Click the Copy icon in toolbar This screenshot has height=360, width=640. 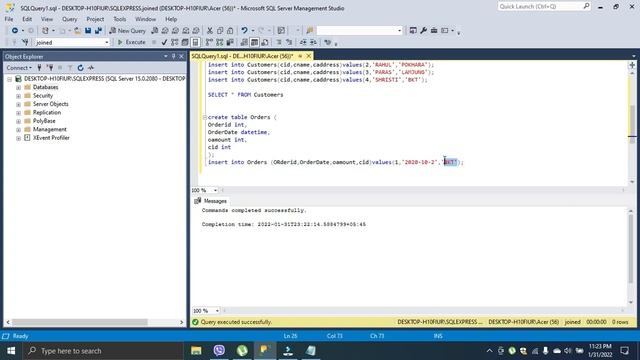coord(220,31)
